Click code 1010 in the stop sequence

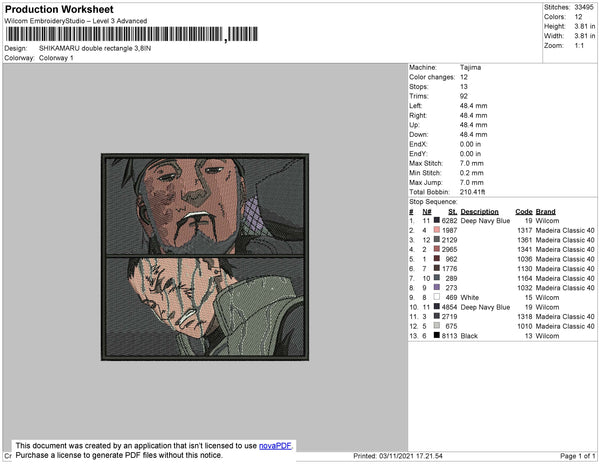[525, 326]
